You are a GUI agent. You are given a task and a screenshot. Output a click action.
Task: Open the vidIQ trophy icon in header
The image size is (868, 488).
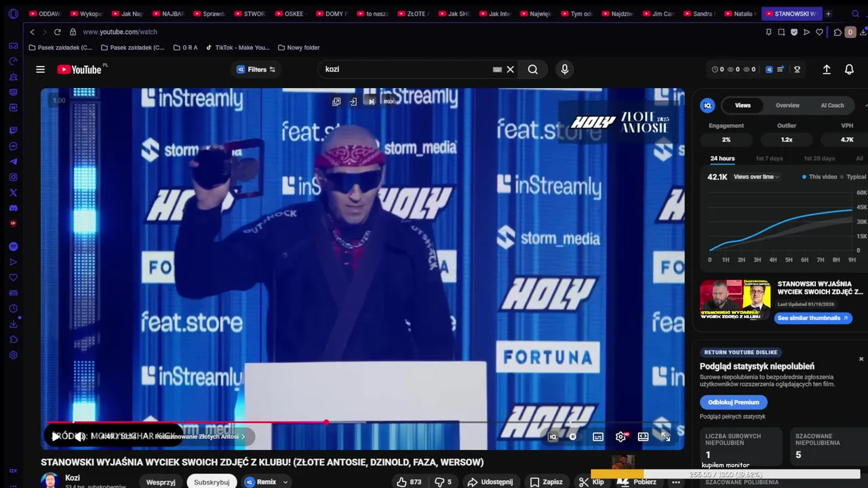click(797, 69)
